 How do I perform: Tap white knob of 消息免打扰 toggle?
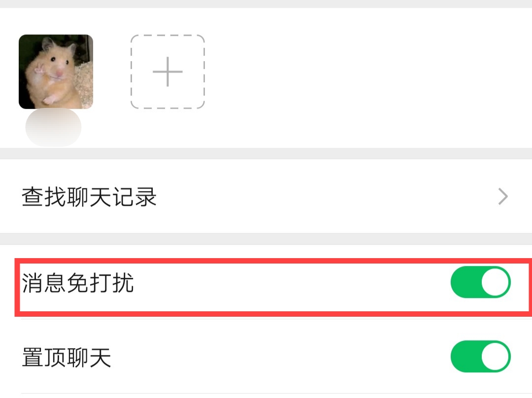(x=495, y=282)
